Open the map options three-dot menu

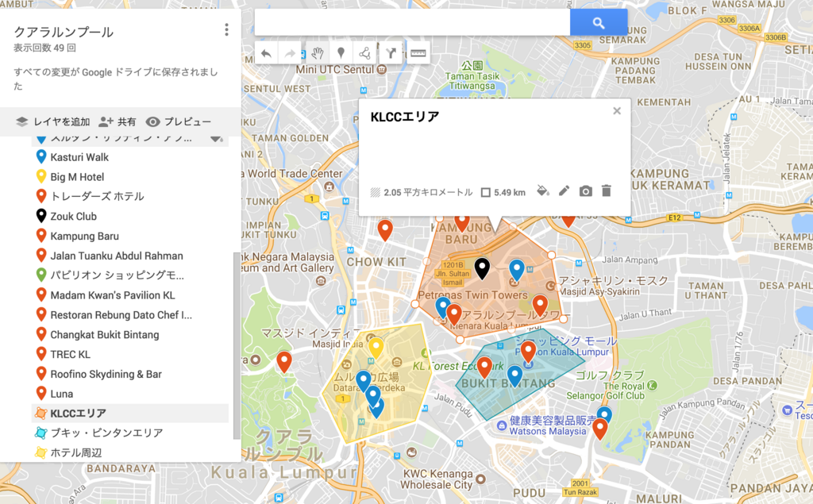click(x=226, y=30)
